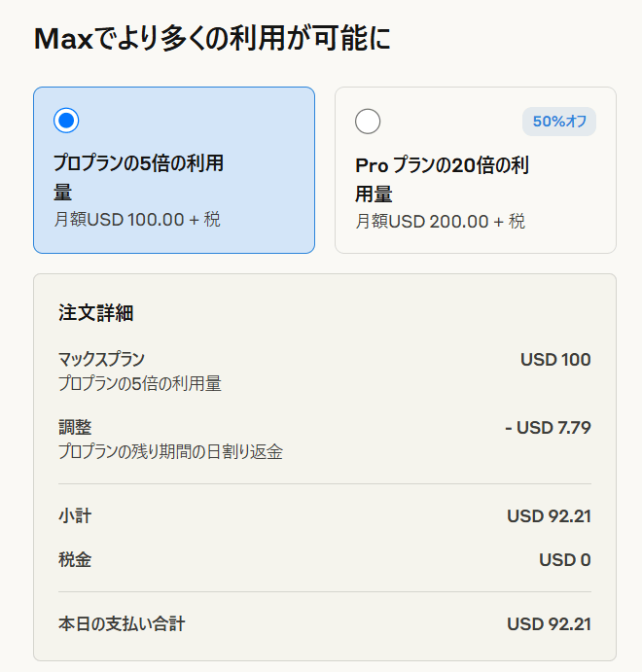Click the 注文詳細 section heading
Image resolution: width=642 pixels, height=672 pixels.
coord(96,312)
